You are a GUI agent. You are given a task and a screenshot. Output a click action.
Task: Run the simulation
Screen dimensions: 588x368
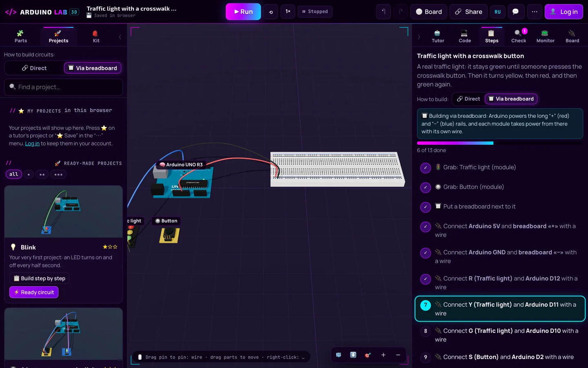[x=243, y=12]
